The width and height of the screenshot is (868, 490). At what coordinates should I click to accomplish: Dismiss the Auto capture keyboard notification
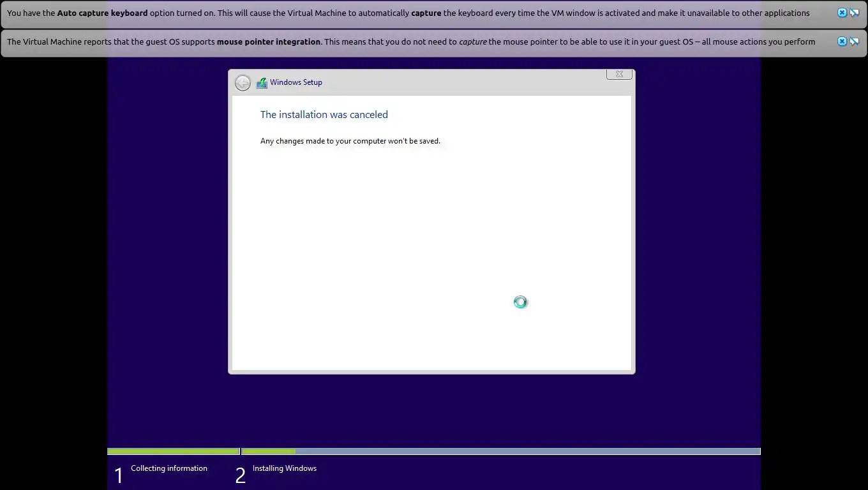coord(842,13)
